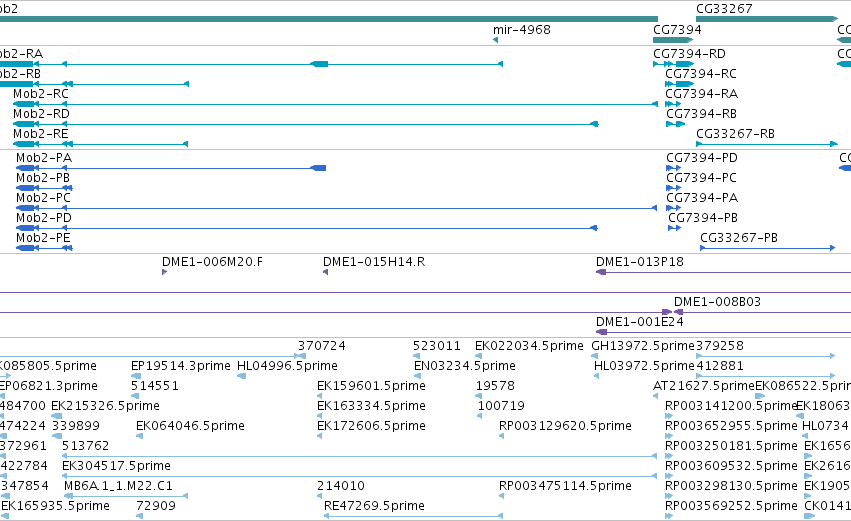Open EST label 412881

point(720,366)
